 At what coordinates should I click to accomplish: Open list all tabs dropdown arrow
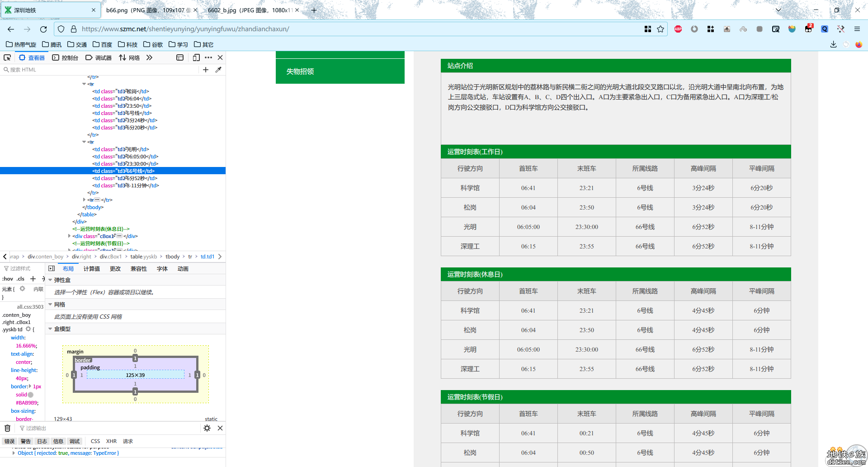[x=778, y=10]
